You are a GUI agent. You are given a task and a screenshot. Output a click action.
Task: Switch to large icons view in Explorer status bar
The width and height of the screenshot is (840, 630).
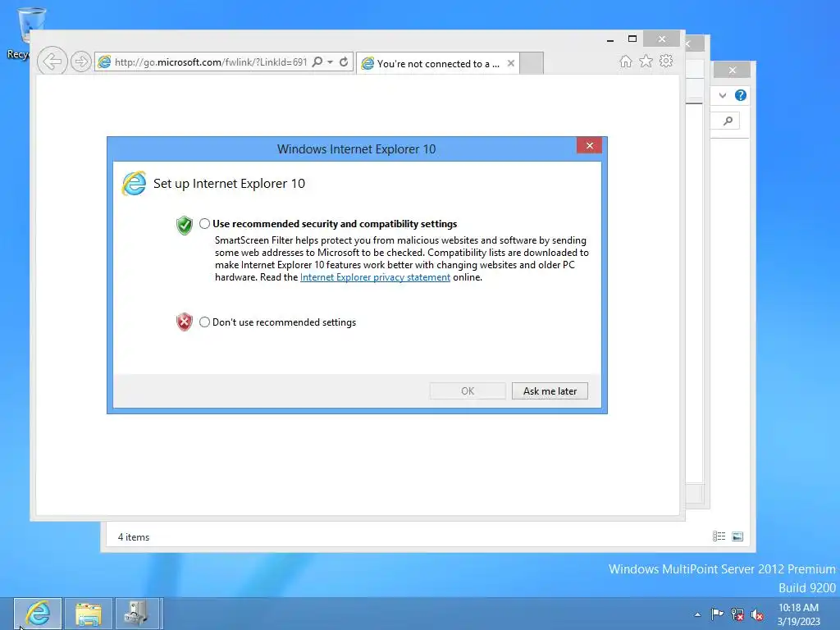coord(737,536)
